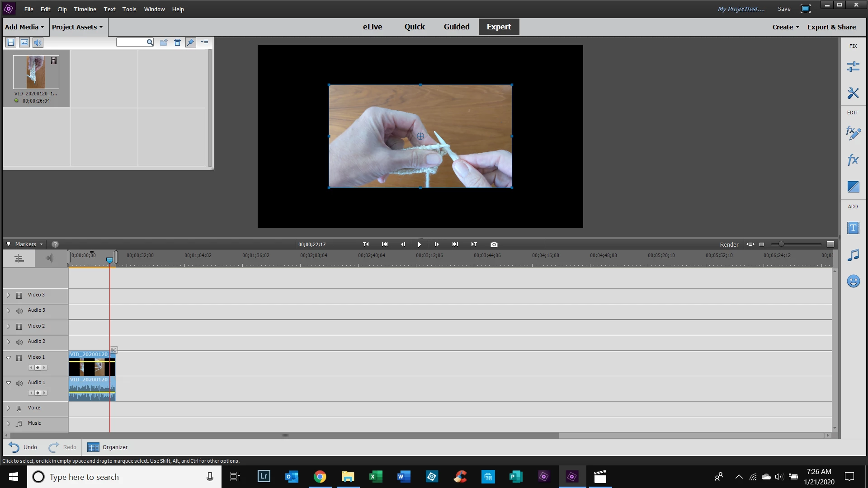Open the Effects fx panel icon
The height and width of the screenshot is (488, 868).
pos(853,160)
